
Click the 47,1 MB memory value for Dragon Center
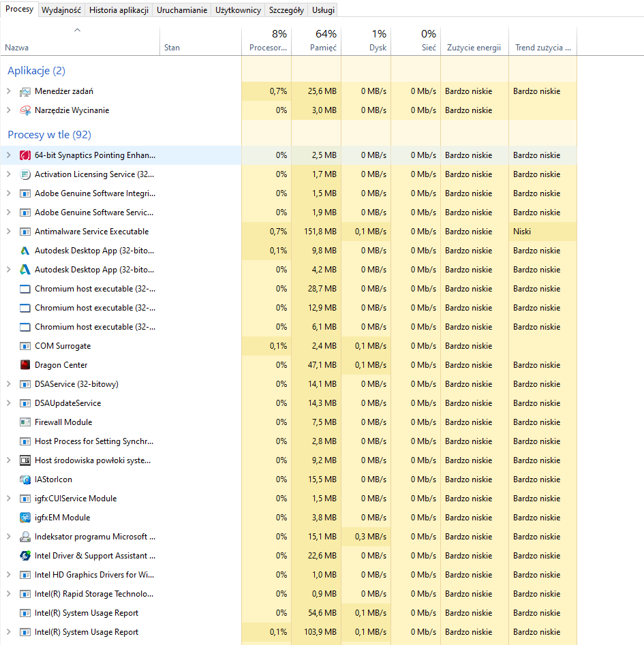pyautogui.click(x=322, y=365)
